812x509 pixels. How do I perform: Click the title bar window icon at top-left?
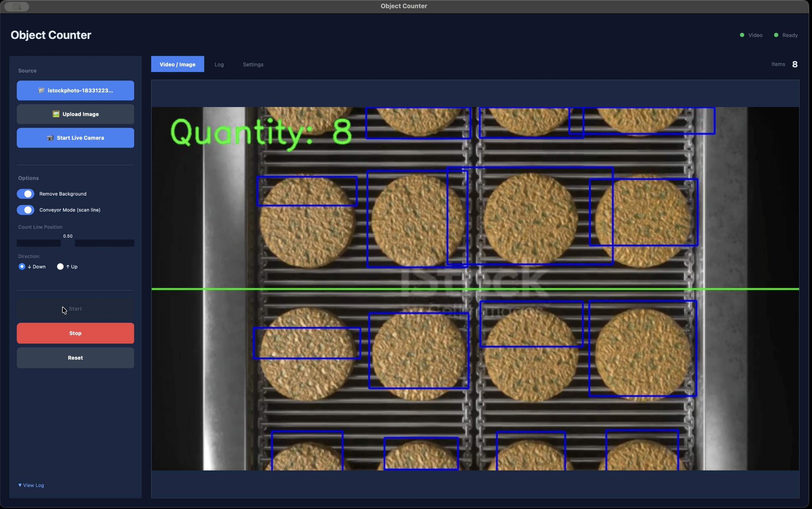pos(17,6)
